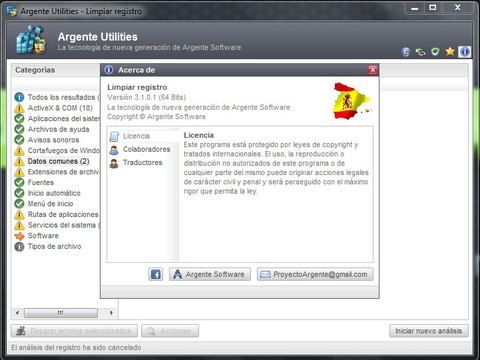The image size is (480, 360).
Task: Click the blue info icon in header
Action: [x=465, y=52]
